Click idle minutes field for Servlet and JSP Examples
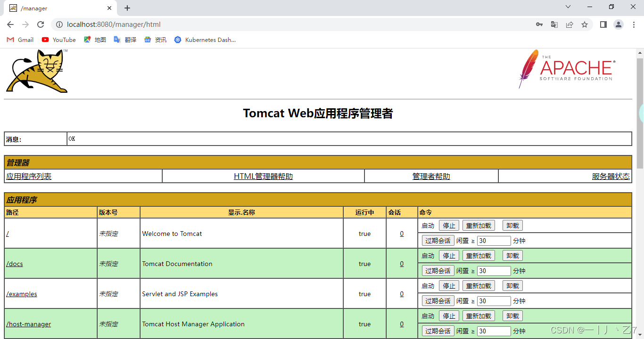This screenshot has width=644, height=339. click(x=494, y=301)
